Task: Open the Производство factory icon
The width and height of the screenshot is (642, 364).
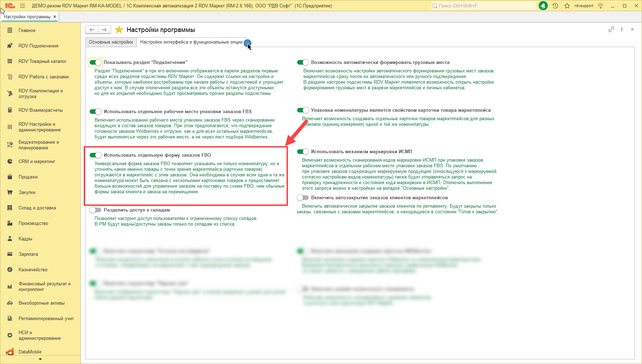Action: (x=10, y=223)
